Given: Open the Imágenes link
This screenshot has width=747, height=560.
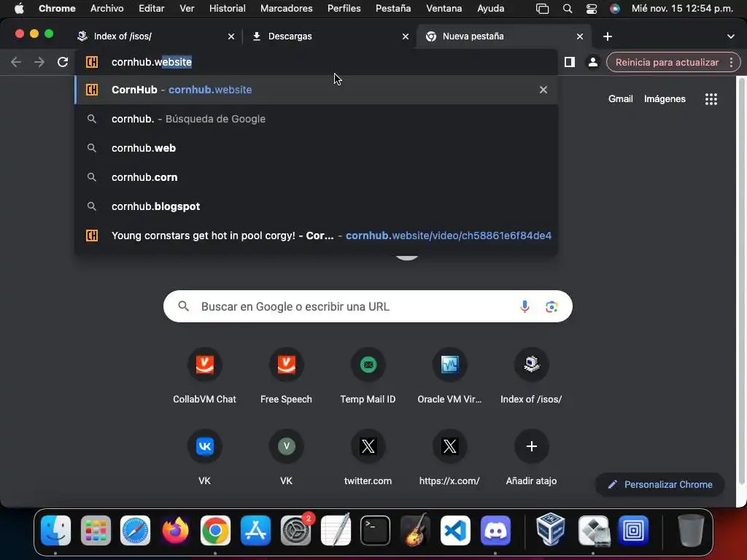Looking at the screenshot, I should point(665,99).
